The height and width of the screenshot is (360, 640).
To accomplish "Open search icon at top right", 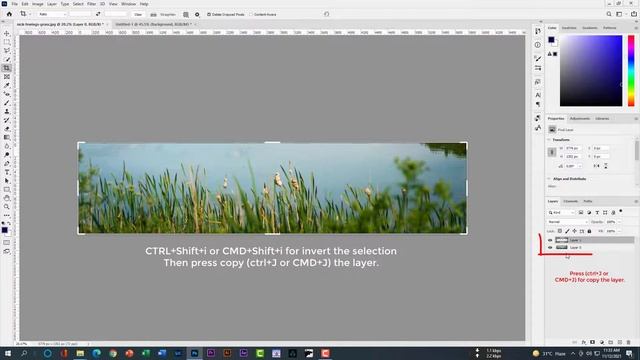I will click(x=609, y=14).
